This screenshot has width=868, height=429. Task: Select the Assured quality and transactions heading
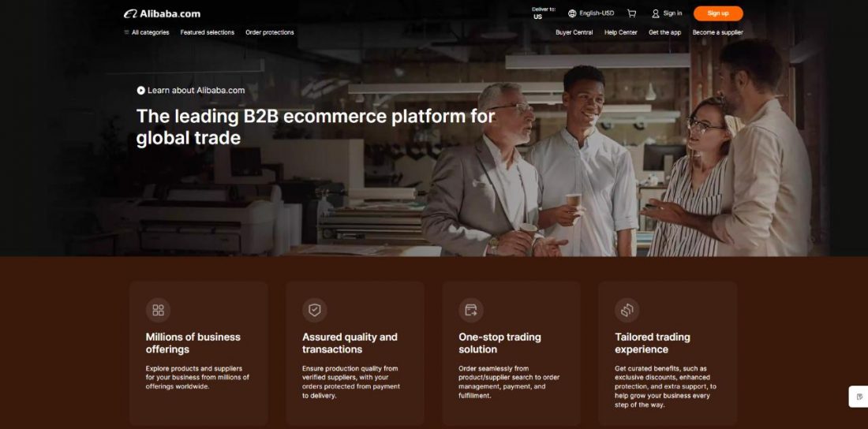tap(350, 343)
